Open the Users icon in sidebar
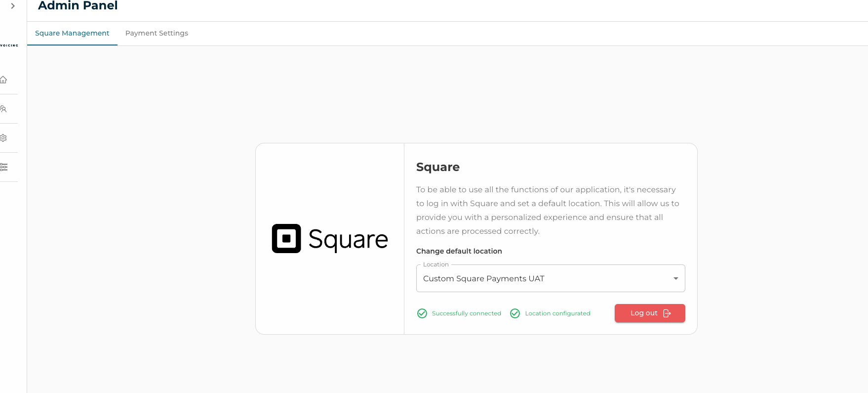Viewport: 868px width, 393px height. click(x=3, y=109)
